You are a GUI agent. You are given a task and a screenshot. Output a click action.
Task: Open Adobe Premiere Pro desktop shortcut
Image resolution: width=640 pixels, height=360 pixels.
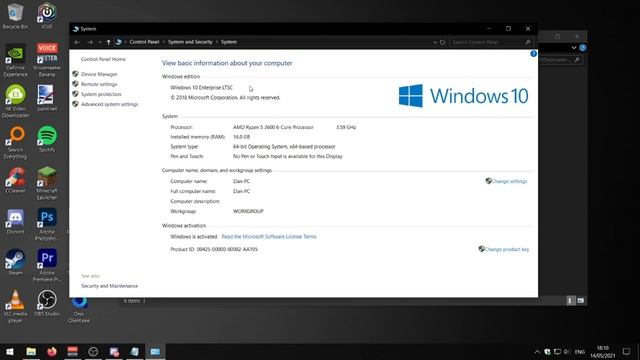[47, 265]
